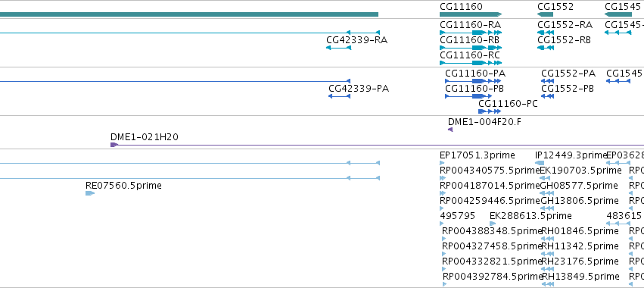Click the CG42339-PA protein glyph

[x=339, y=96]
